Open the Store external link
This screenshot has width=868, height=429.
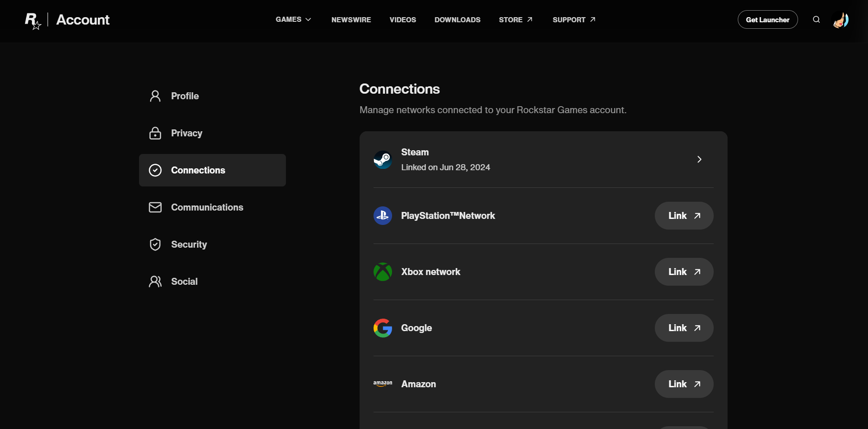[516, 19]
